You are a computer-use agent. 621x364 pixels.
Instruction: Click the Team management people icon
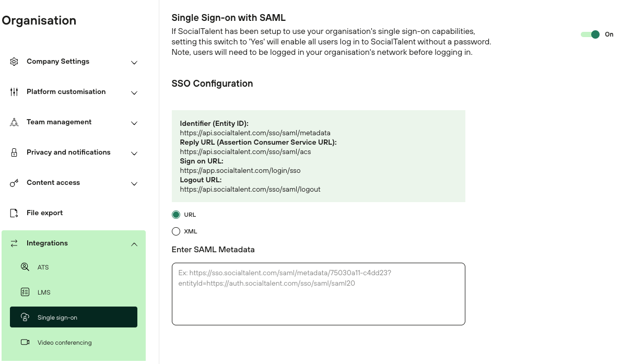pyautogui.click(x=14, y=122)
